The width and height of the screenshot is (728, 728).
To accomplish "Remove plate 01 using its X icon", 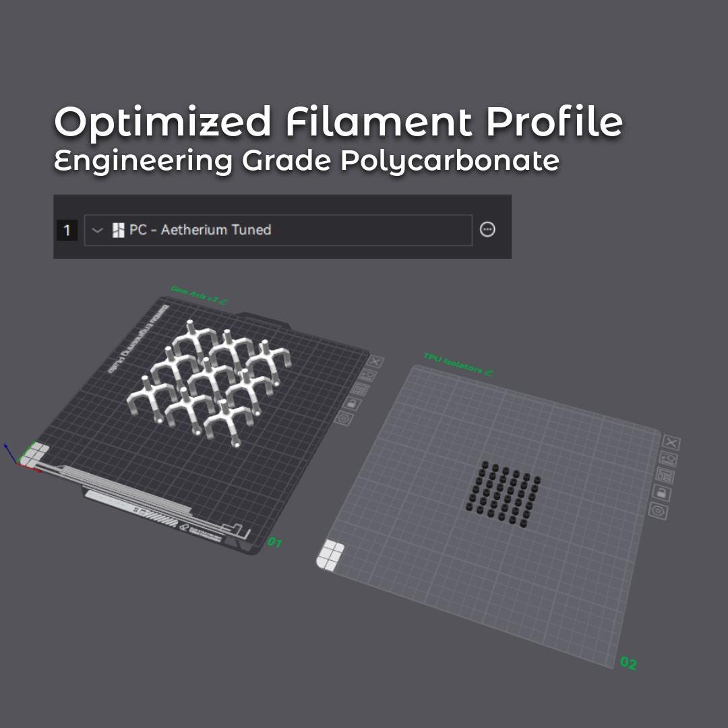I will pos(375,362).
